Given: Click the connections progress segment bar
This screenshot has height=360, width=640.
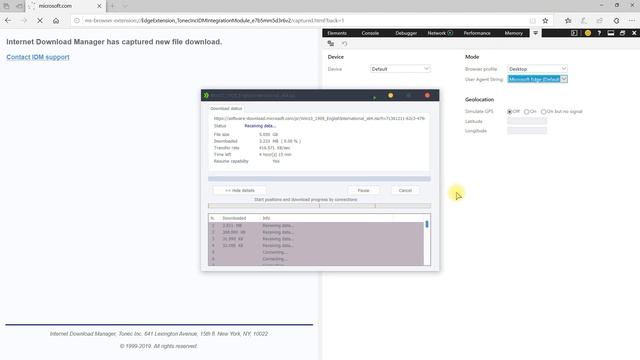Looking at the screenshot, I should (x=319, y=206).
